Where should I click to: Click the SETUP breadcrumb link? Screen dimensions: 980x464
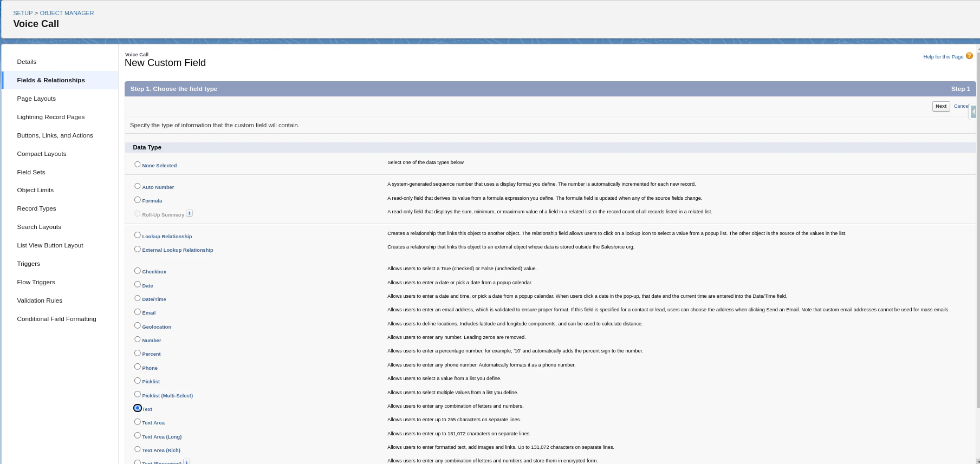(23, 13)
